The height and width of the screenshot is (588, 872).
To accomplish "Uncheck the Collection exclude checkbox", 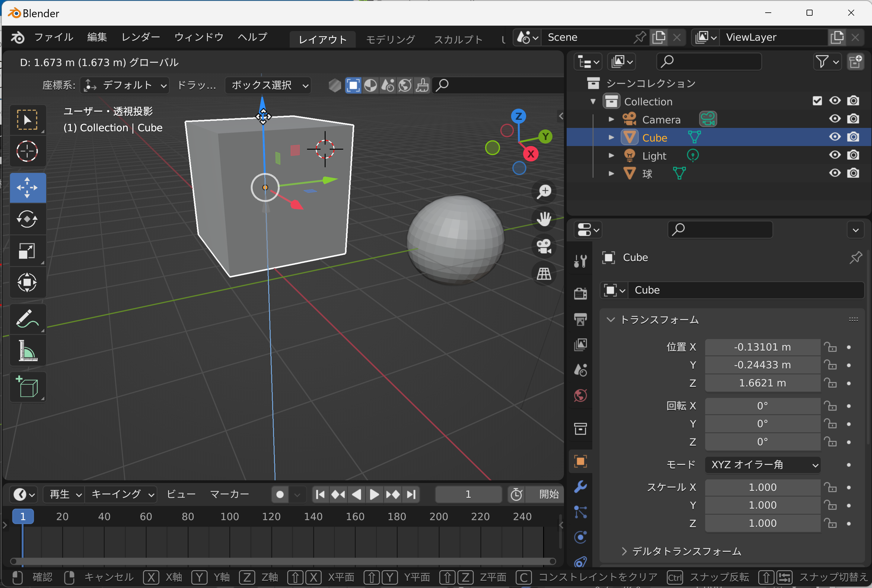I will coord(817,101).
